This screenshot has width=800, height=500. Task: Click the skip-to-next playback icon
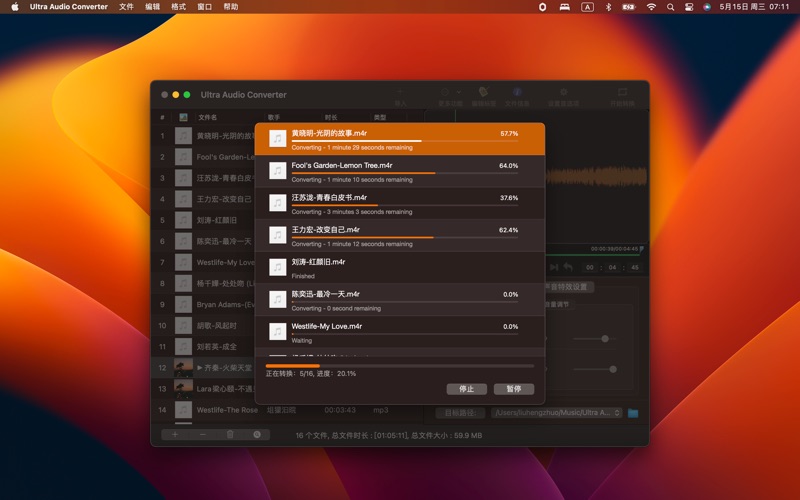(x=554, y=267)
